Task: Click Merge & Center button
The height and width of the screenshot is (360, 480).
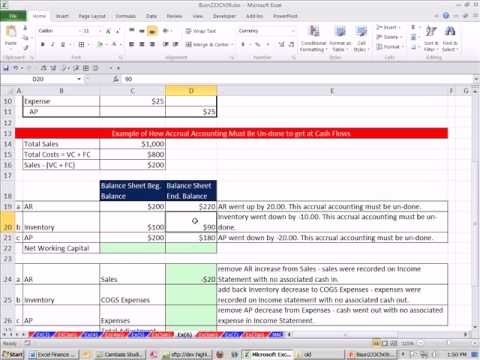Action: pos(209,44)
